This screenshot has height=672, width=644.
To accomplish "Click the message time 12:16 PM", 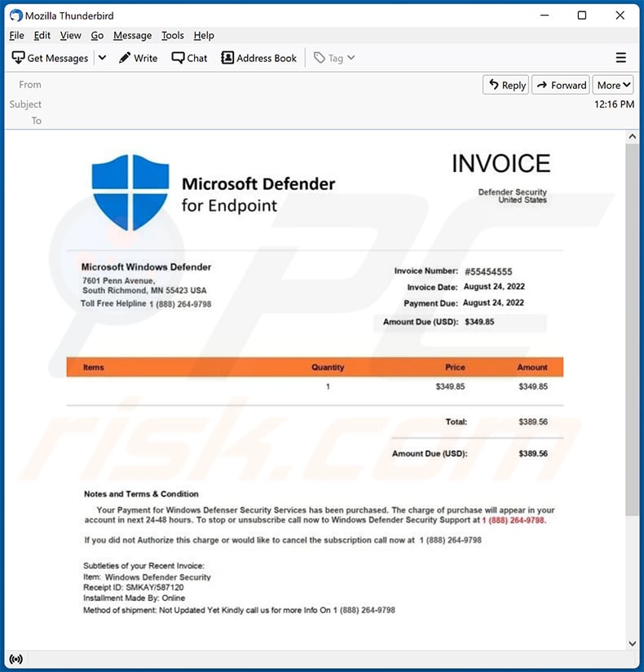I will pos(614,104).
